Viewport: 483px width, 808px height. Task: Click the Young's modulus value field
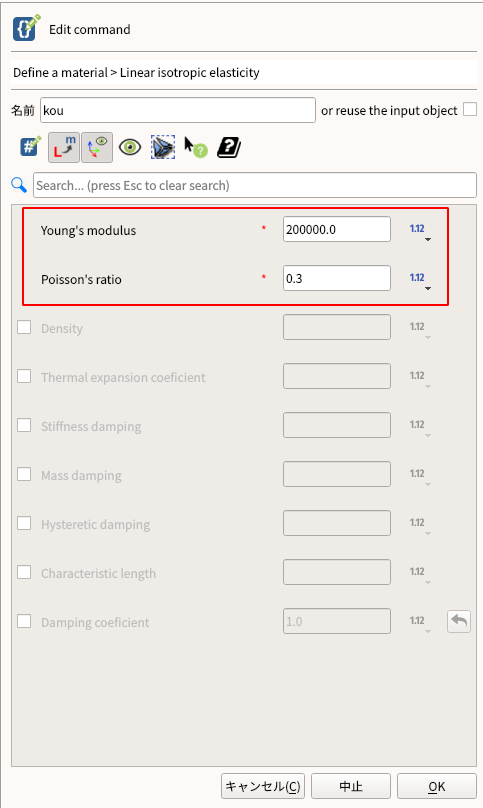point(337,229)
